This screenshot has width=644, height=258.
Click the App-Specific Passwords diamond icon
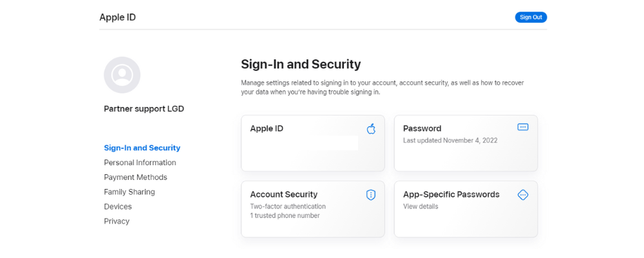click(x=523, y=195)
